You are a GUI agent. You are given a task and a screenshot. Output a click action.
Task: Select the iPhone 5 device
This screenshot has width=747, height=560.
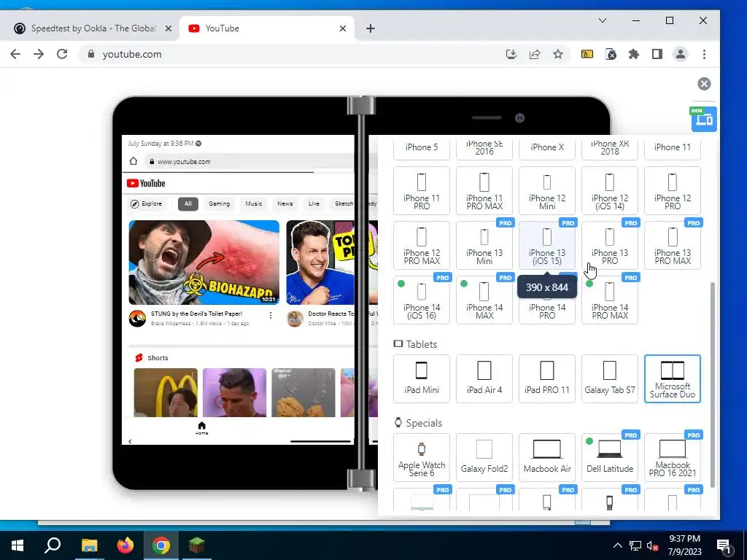click(x=421, y=149)
